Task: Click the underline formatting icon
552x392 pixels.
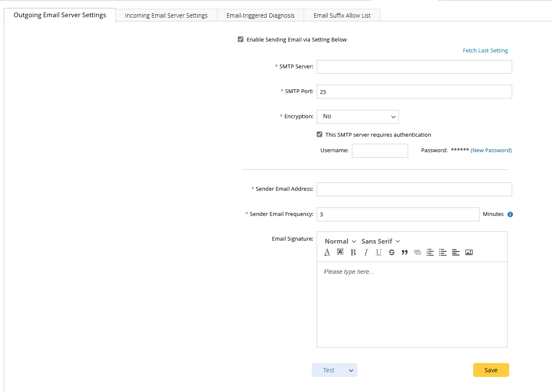Action: pos(379,252)
